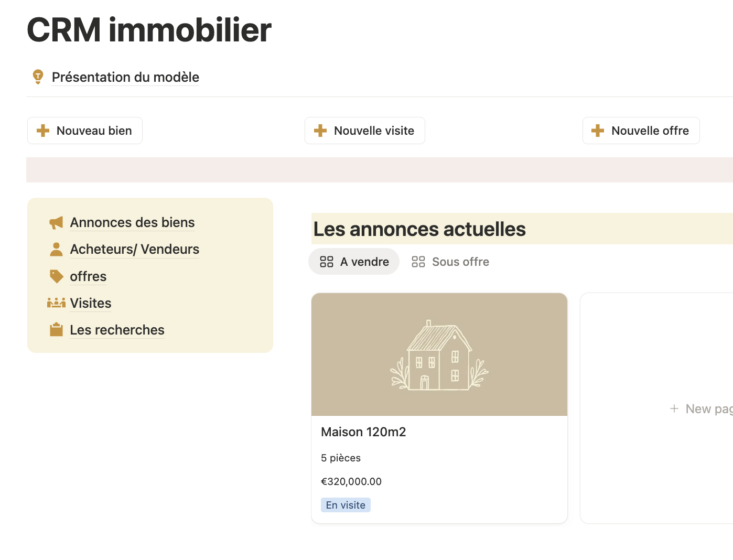Click the lightbulb icon beside Présentation du modèle
The width and height of the screenshot is (733, 560).
pyautogui.click(x=38, y=77)
